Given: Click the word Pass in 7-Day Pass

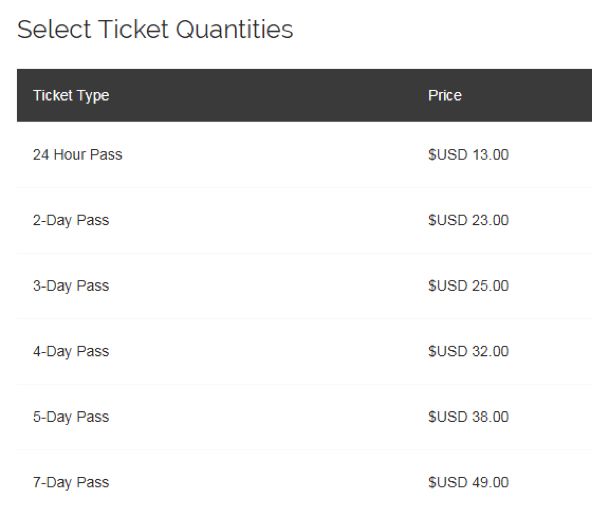Looking at the screenshot, I should click(x=93, y=482).
